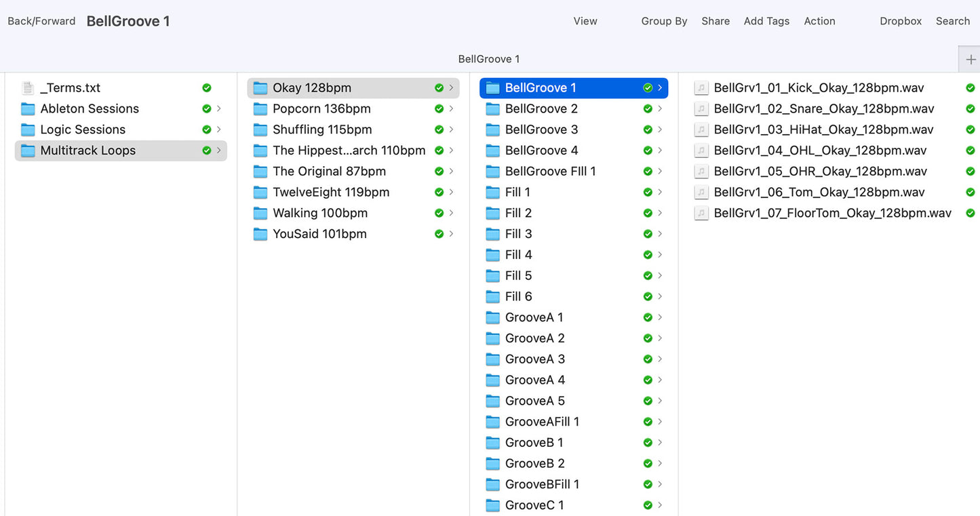Open Search in the toolbar

pos(952,21)
